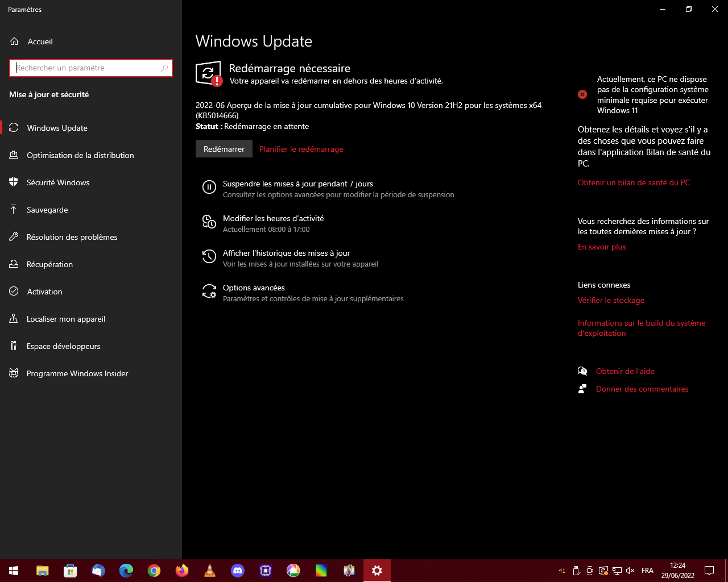728x582 pixels.
Task: Select the Résolution des problèmes wrench icon
Action: click(x=14, y=237)
